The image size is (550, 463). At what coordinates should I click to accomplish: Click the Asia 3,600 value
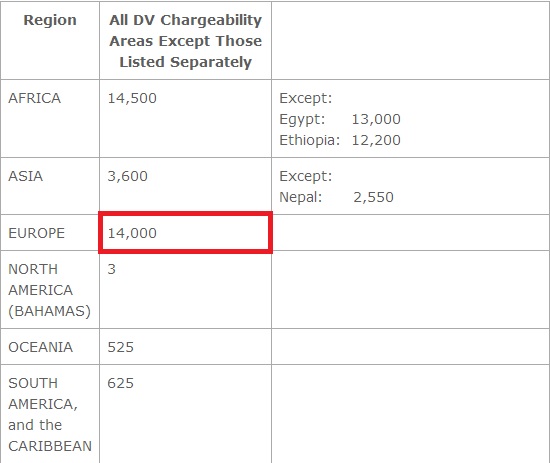(128, 176)
